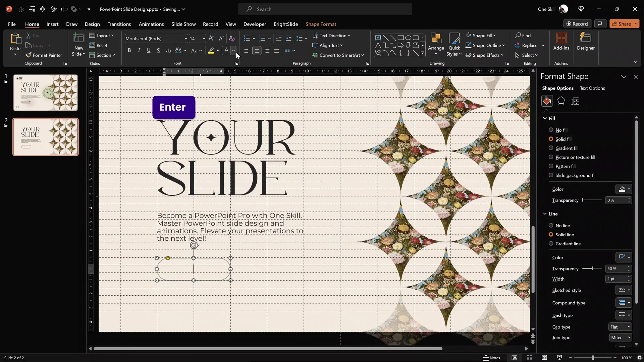Collapse the Line section
644x362 pixels.
(x=545, y=214)
